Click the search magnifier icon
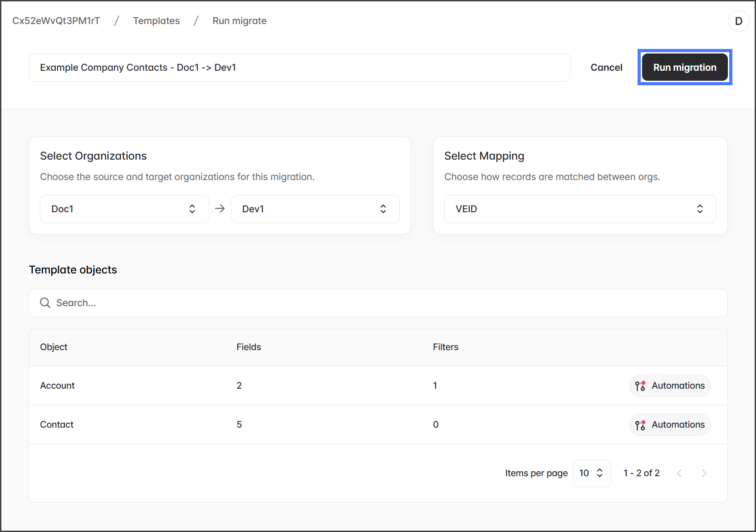This screenshot has width=756, height=532. click(45, 303)
